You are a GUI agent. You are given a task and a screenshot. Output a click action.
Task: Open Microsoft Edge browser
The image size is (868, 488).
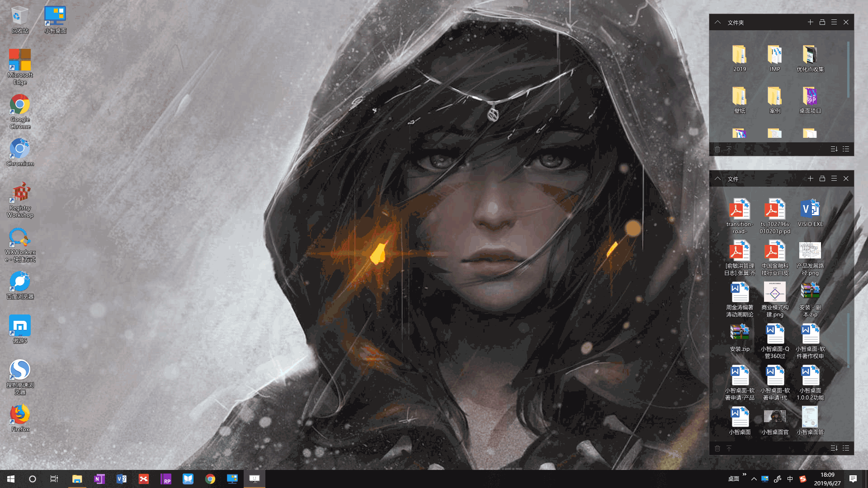click(20, 60)
